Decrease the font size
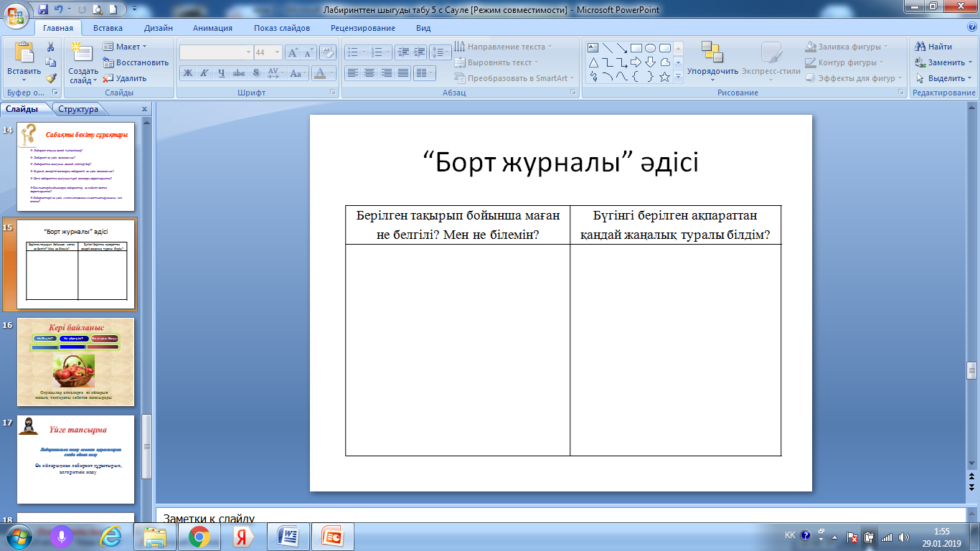 [x=308, y=52]
